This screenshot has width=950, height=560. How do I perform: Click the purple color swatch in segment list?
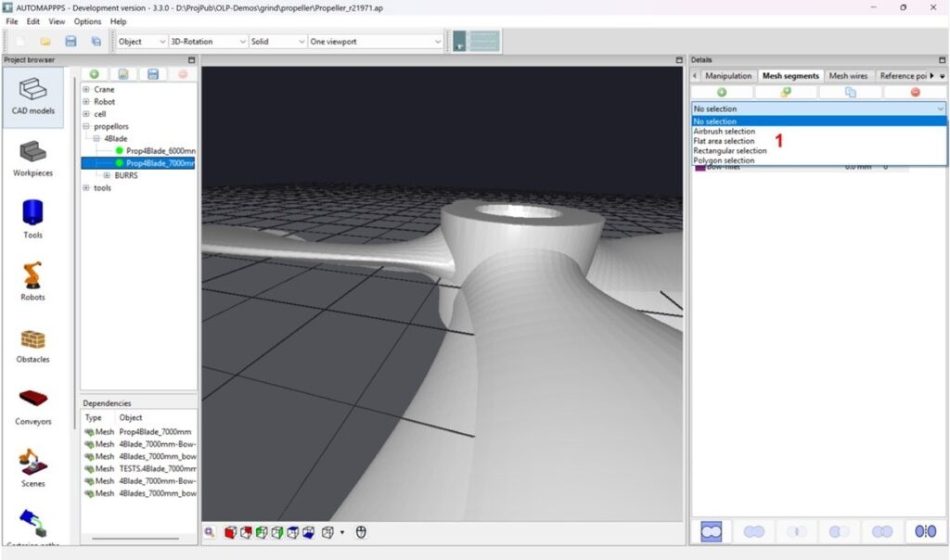[x=700, y=167]
